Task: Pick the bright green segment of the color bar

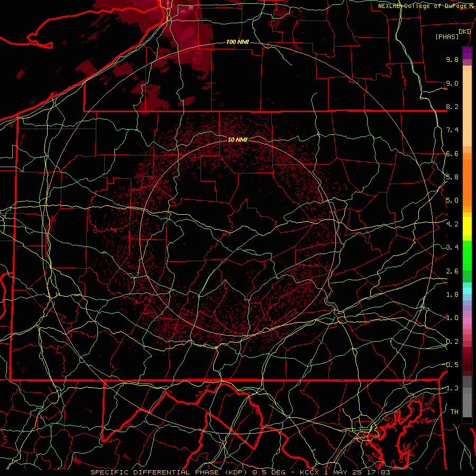Action: (x=467, y=255)
